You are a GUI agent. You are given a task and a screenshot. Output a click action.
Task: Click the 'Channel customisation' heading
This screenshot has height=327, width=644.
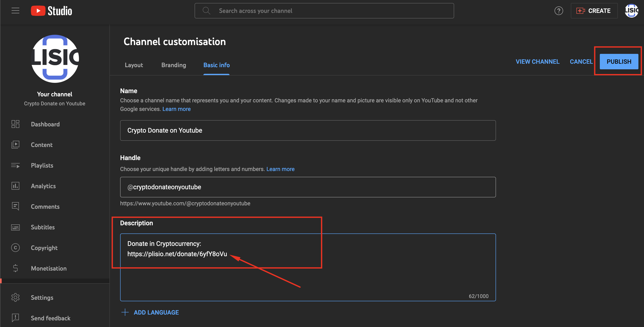point(174,41)
